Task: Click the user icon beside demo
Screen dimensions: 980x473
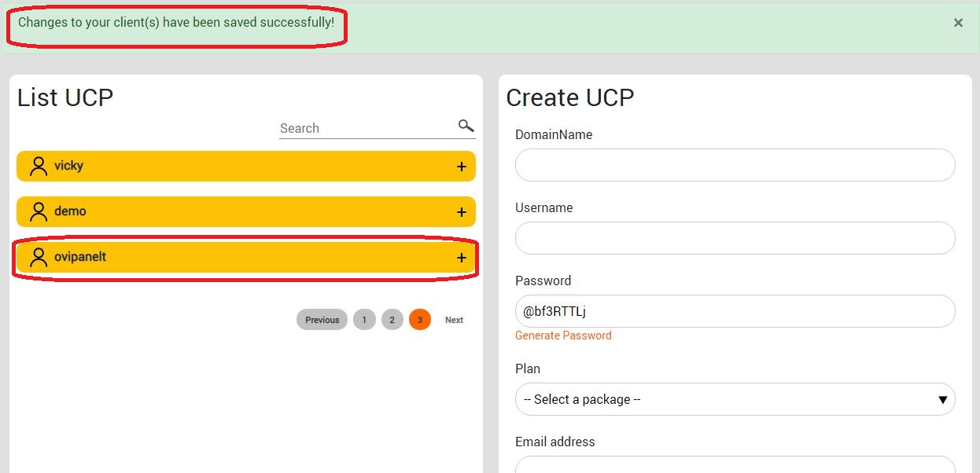Action: tap(39, 212)
